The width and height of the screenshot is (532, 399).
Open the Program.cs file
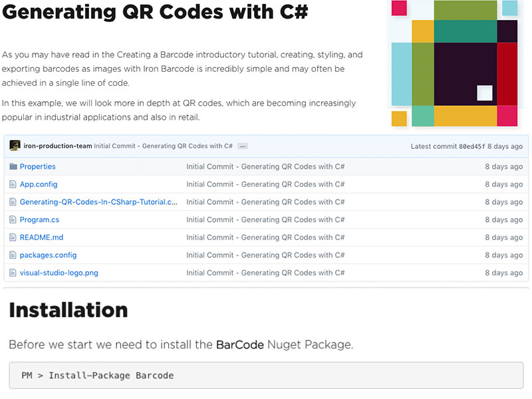pyautogui.click(x=41, y=219)
